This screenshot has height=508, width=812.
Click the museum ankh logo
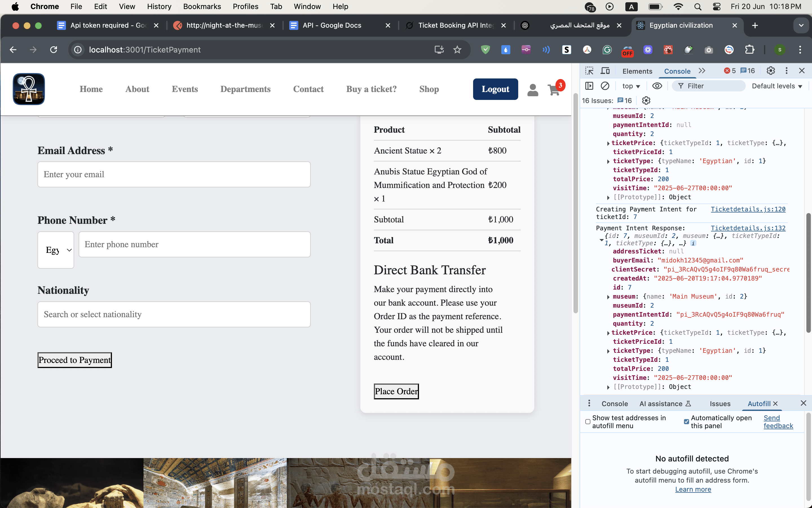(x=29, y=89)
